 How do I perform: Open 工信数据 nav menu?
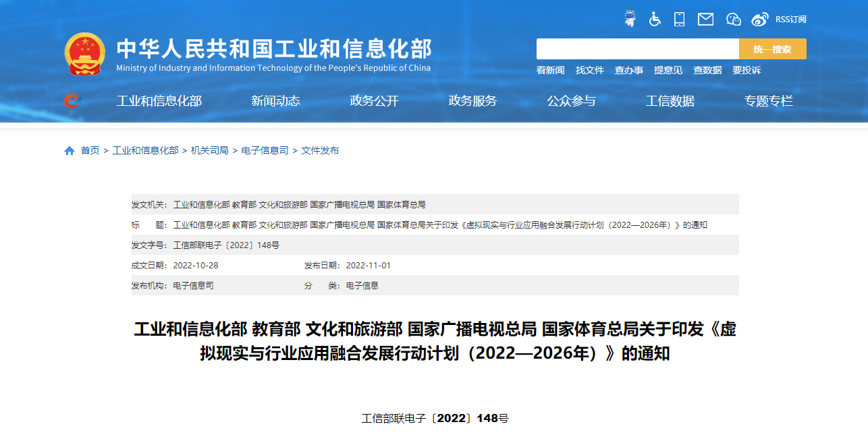point(670,101)
